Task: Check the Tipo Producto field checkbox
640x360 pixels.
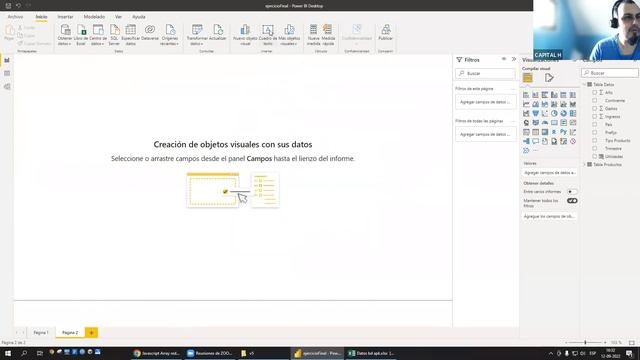Action: point(595,140)
